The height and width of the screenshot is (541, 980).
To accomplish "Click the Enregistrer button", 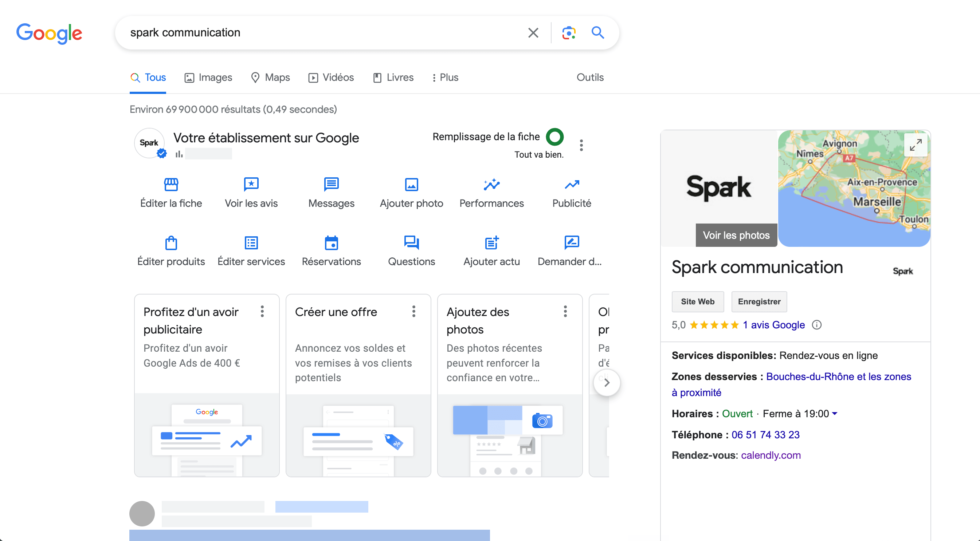I will (x=759, y=301).
